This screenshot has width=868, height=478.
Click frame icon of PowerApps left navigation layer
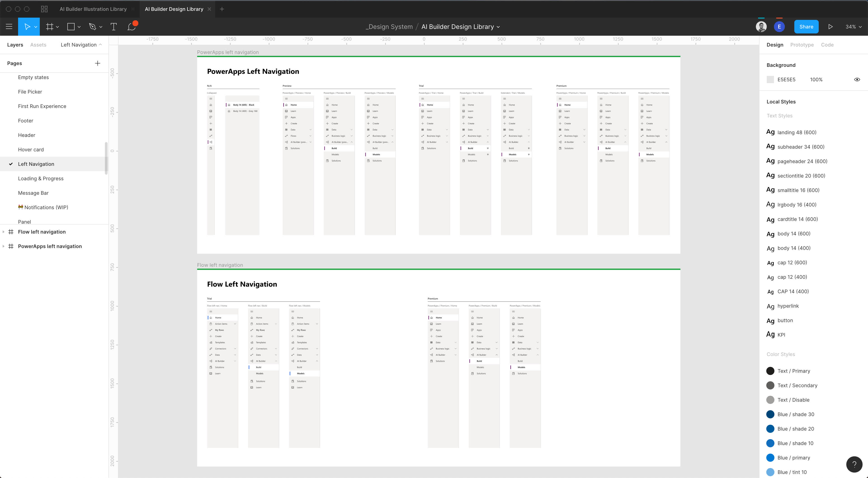click(x=11, y=246)
